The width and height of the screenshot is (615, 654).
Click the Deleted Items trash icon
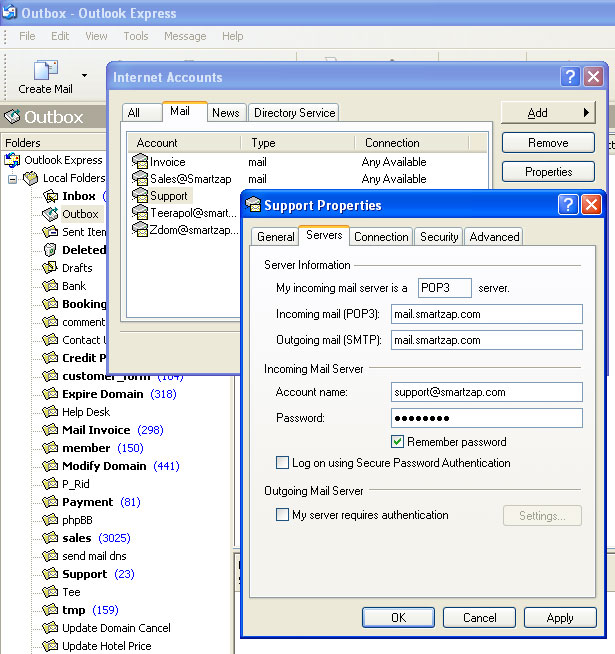coord(50,250)
